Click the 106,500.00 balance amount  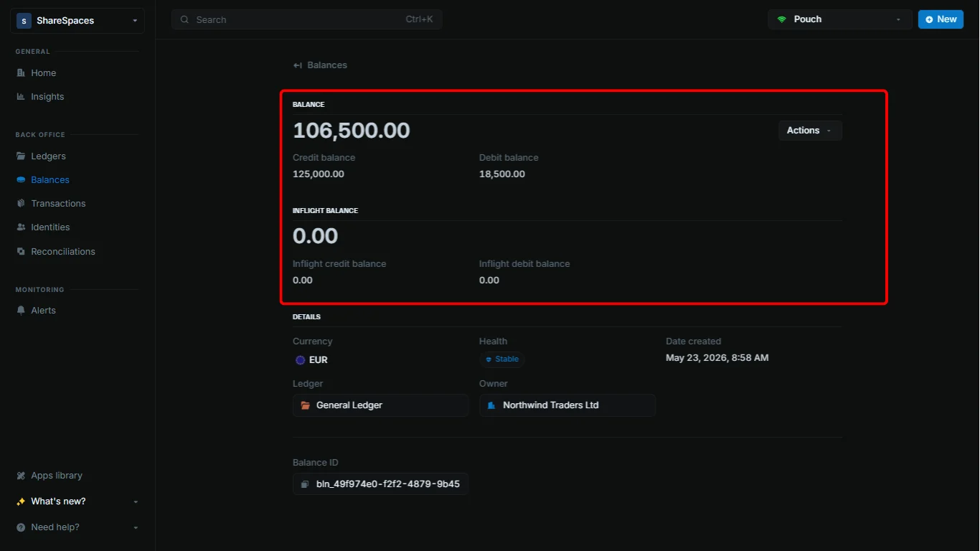(352, 130)
